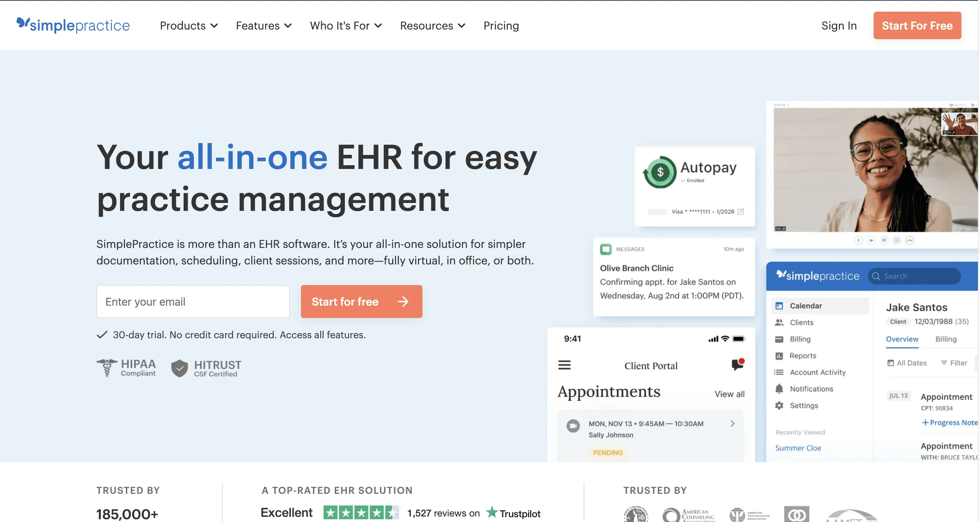980x522 pixels.
Task: Switch to the Billing tab on Jake Santos profile
Action: [x=946, y=339]
